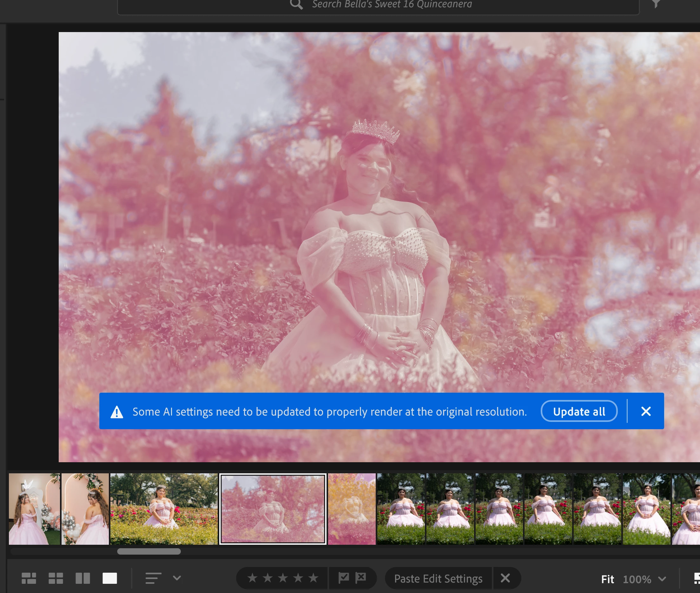Close the AI settings warning banner
The height and width of the screenshot is (593, 700).
click(x=645, y=411)
